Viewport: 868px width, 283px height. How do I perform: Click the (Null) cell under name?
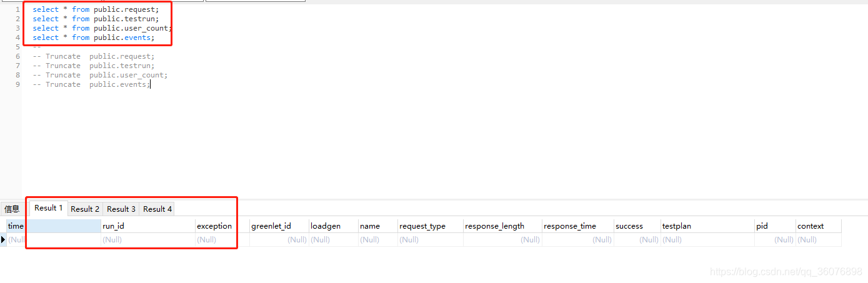378,240
